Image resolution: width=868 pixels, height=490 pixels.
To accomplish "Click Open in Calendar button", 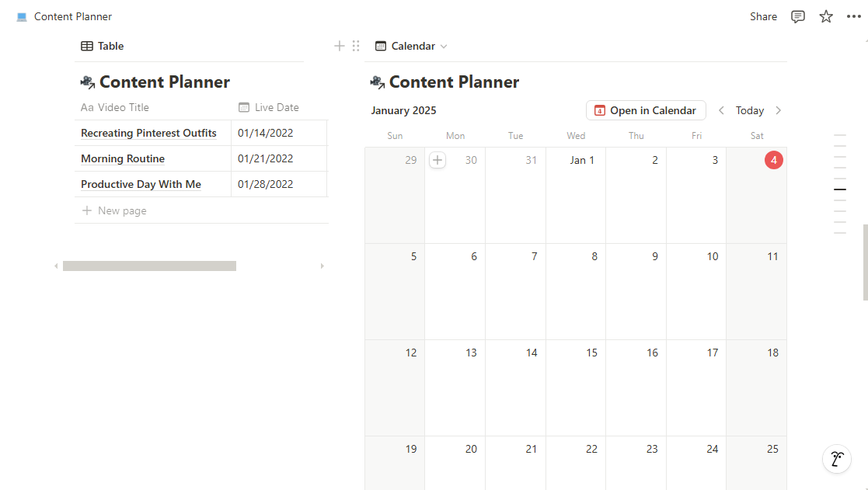I will 646,110.
